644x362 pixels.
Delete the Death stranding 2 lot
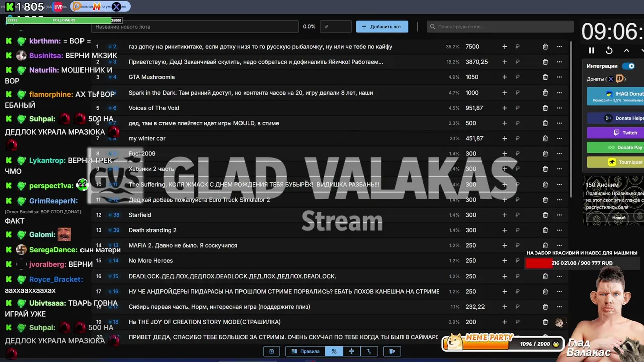(x=545, y=230)
